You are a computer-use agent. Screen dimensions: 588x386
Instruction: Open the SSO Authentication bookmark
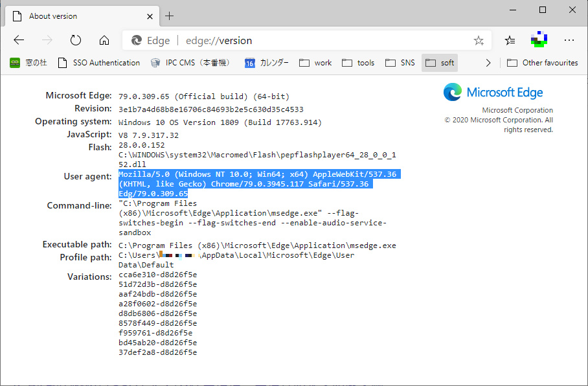click(98, 62)
